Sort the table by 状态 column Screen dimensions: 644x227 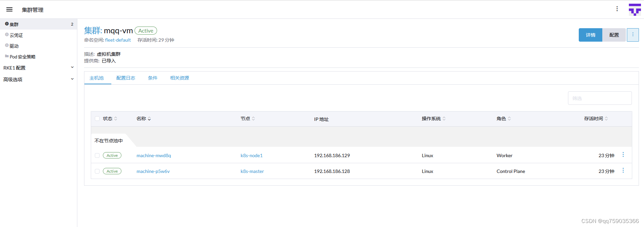coord(110,119)
